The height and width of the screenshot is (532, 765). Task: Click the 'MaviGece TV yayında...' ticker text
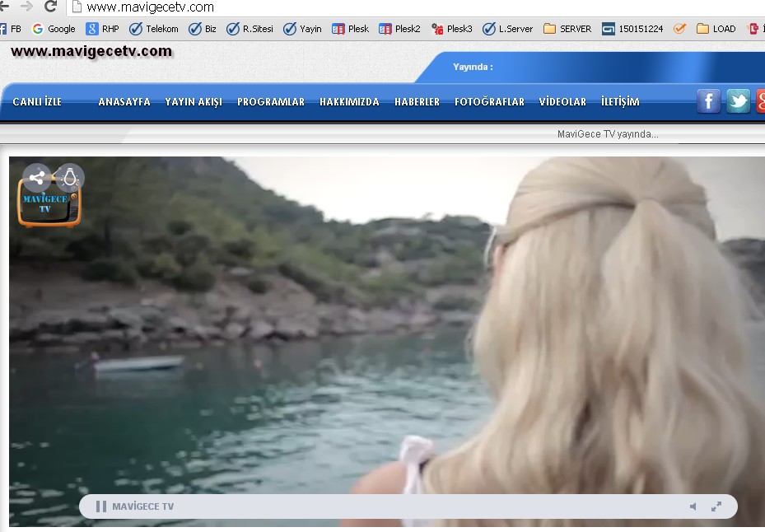[x=608, y=134]
